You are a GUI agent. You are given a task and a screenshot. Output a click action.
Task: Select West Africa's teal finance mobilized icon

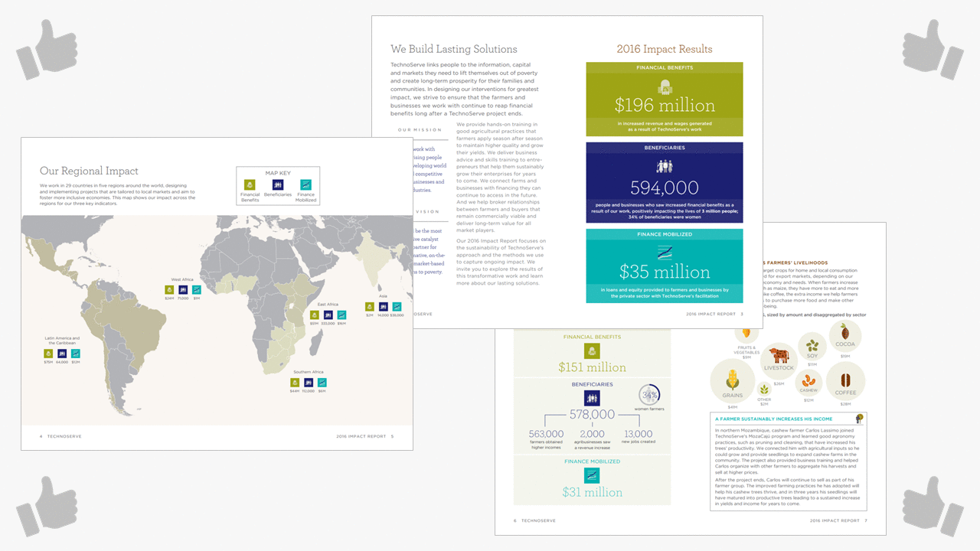click(x=197, y=290)
